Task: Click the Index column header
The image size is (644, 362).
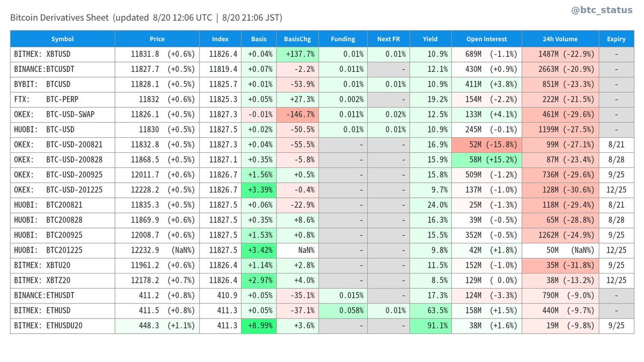Action: [x=220, y=39]
